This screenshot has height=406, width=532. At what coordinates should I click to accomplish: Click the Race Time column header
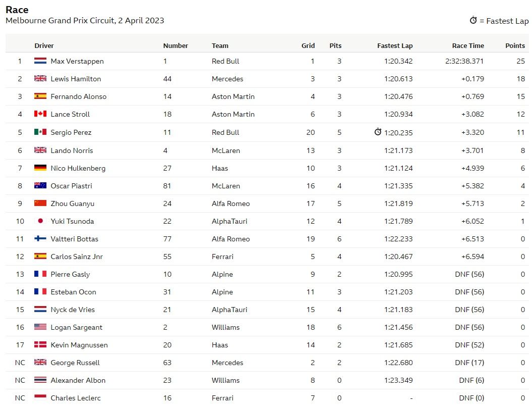pyautogui.click(x=468, y=45)
